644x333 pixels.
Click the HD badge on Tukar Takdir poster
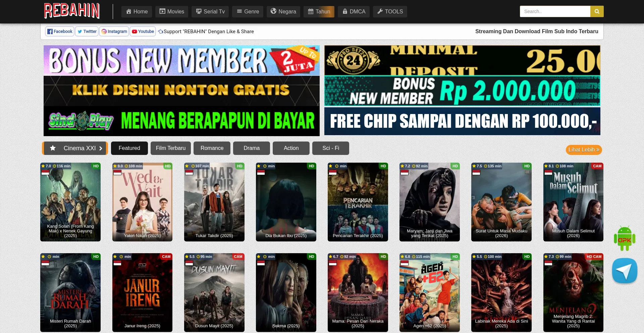239,166
